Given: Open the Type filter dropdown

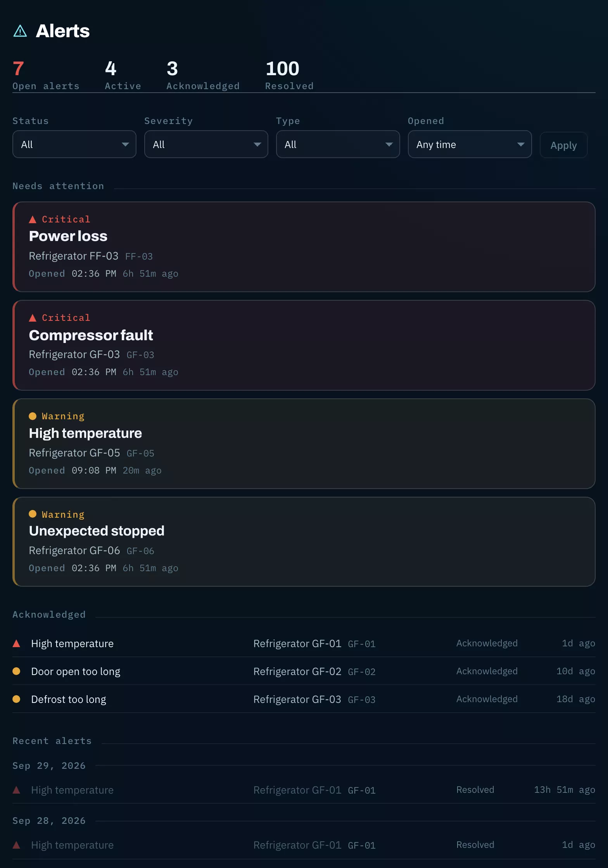Looking at the screenshot, I should pyautogui.click(x=338, y=144).
